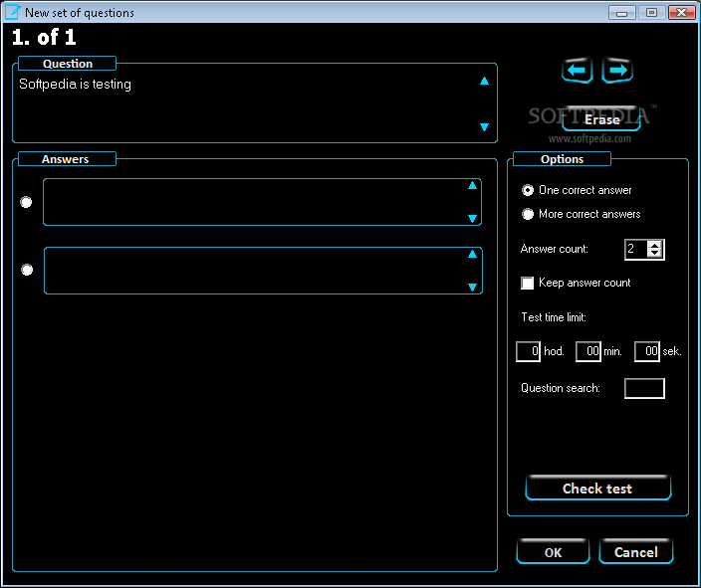
Task: Enable Keep answer count checkbox
Action: [x=527, y=283]
